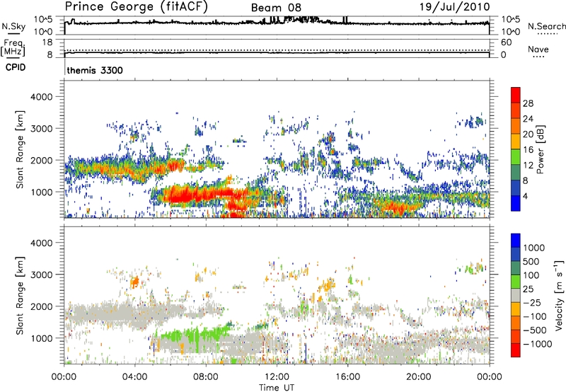
Task: Click the red high-power echo near 06:30
Action: [183, 196]
